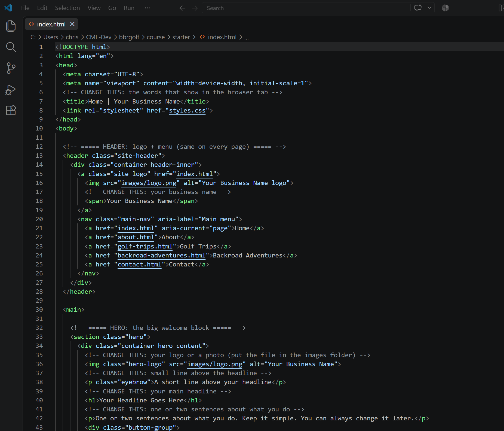This screenshot has height=431, width=504.
Task: Open the Edit menu
Action: [x=42, y=8]
